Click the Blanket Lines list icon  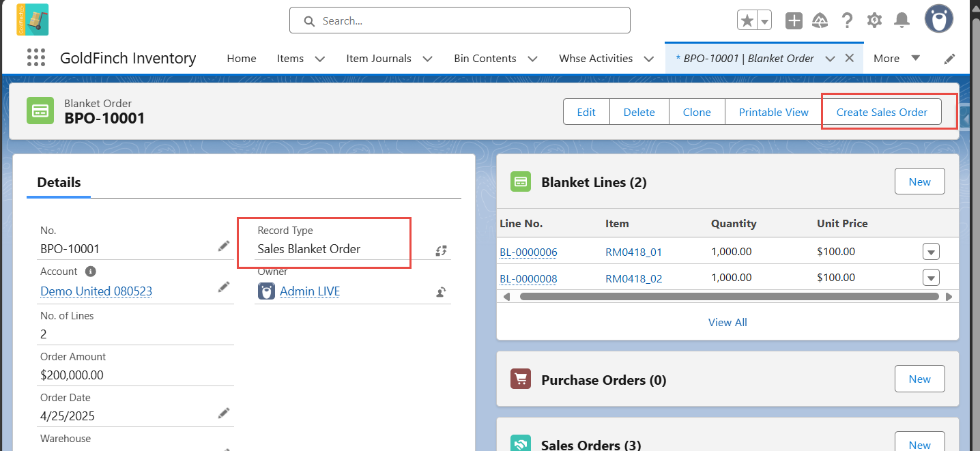point(521,181)
